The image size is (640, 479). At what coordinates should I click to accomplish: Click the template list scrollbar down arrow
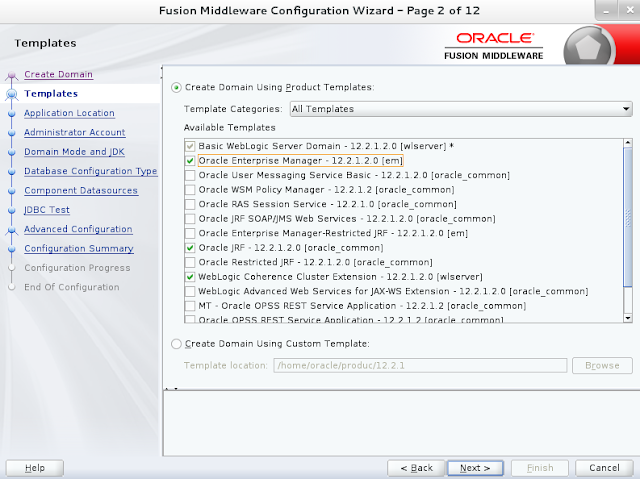pos(628,318)
